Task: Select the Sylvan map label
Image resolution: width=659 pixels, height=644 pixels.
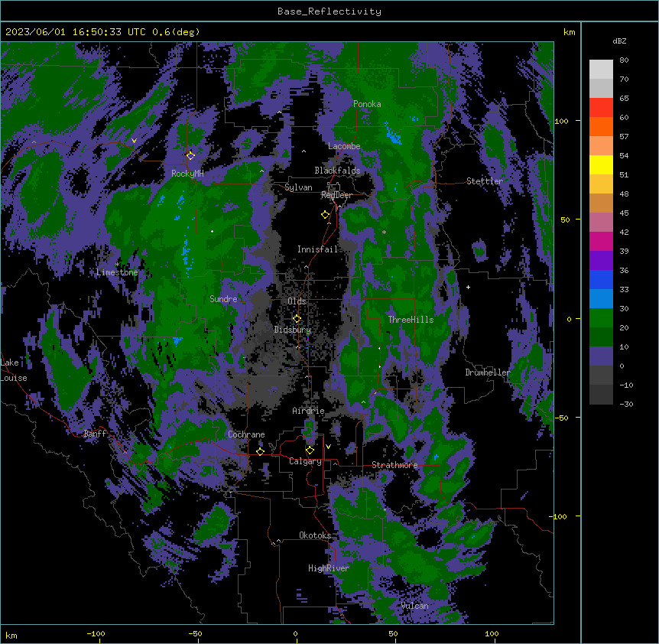Action: [x=298, y=187]
